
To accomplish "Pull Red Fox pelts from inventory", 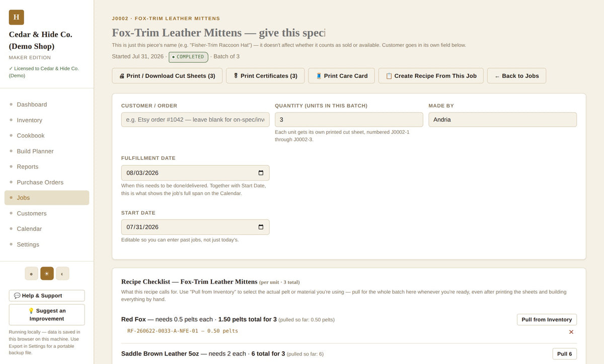I will tap(547, 320).
